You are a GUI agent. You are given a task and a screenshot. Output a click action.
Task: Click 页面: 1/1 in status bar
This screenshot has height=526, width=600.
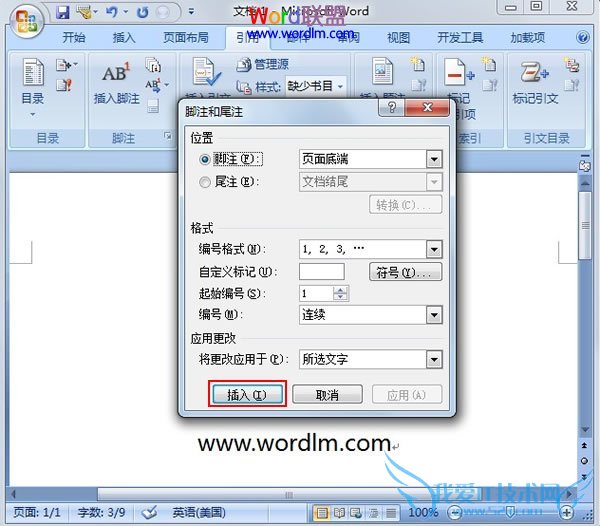(37, 513)
